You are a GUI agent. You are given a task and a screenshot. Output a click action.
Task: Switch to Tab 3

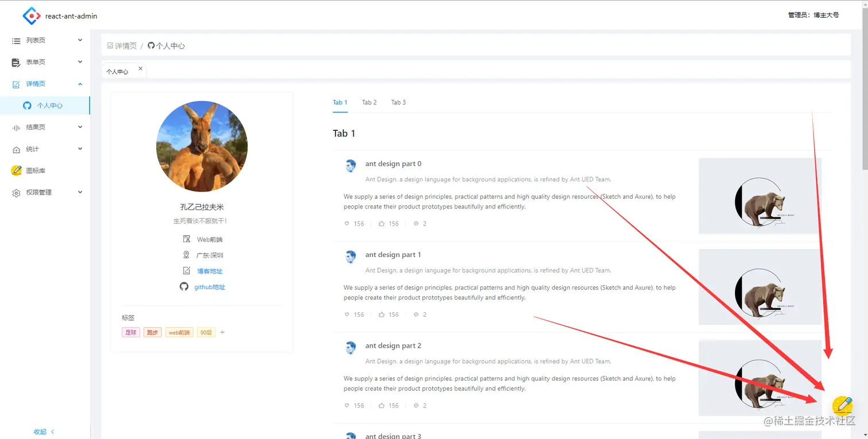pos(398,102)
